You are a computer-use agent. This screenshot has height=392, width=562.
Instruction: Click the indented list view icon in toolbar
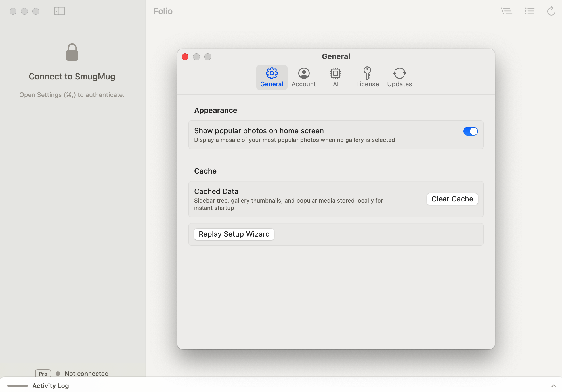point(507,11)
